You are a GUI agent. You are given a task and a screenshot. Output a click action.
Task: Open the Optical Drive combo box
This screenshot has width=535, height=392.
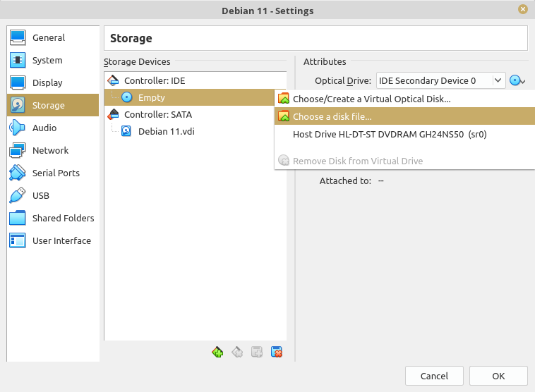(x=441, y=81)
